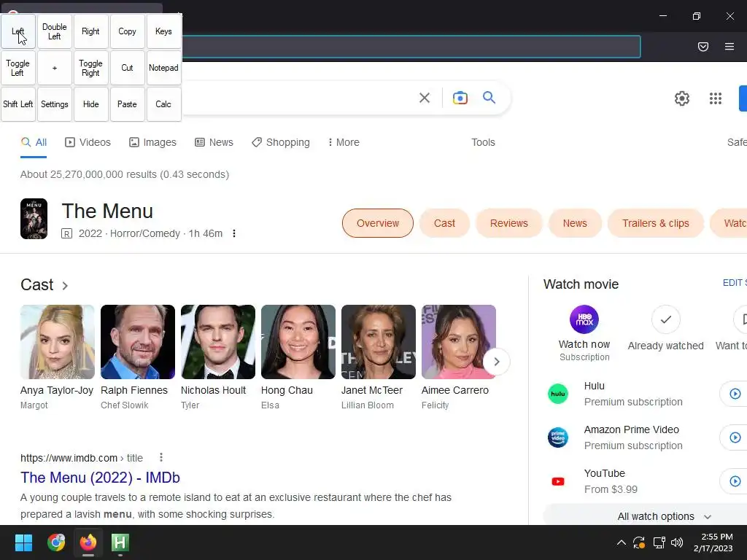This screenshot has height=560, width=747.
Task: Open the green H app in taskbar
Action: click(120, 542)
